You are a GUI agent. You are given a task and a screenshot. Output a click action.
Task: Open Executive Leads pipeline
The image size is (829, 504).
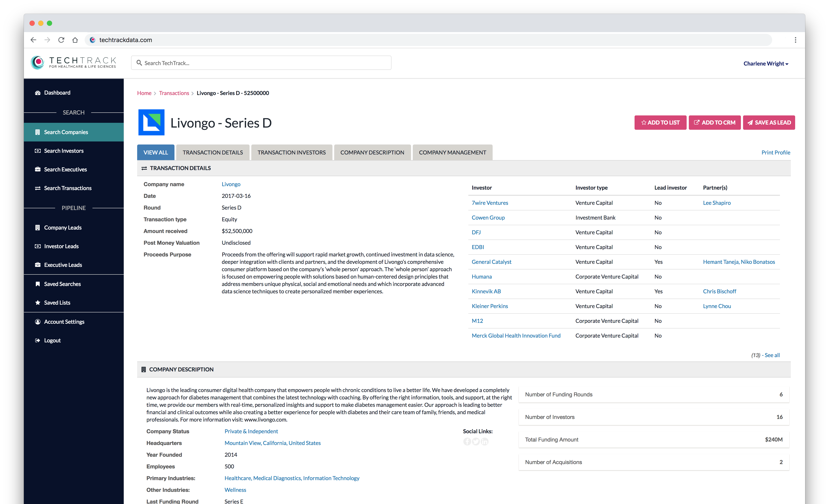point(74,265)
